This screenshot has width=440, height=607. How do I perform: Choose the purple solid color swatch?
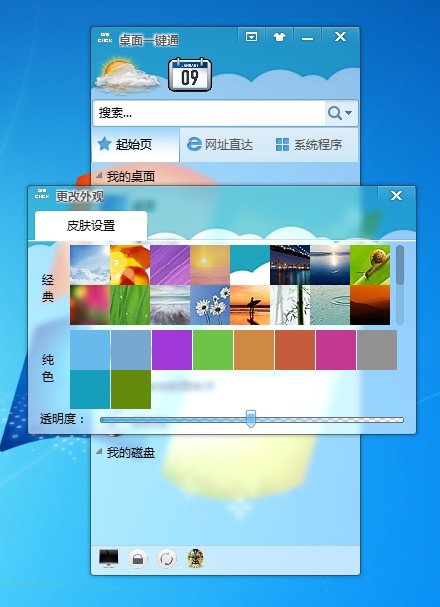(x=172, y=350)
